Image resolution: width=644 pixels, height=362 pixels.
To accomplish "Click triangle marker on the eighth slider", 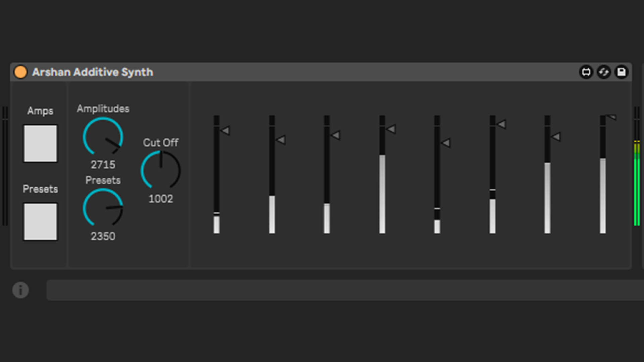I will tap(612, 117).
